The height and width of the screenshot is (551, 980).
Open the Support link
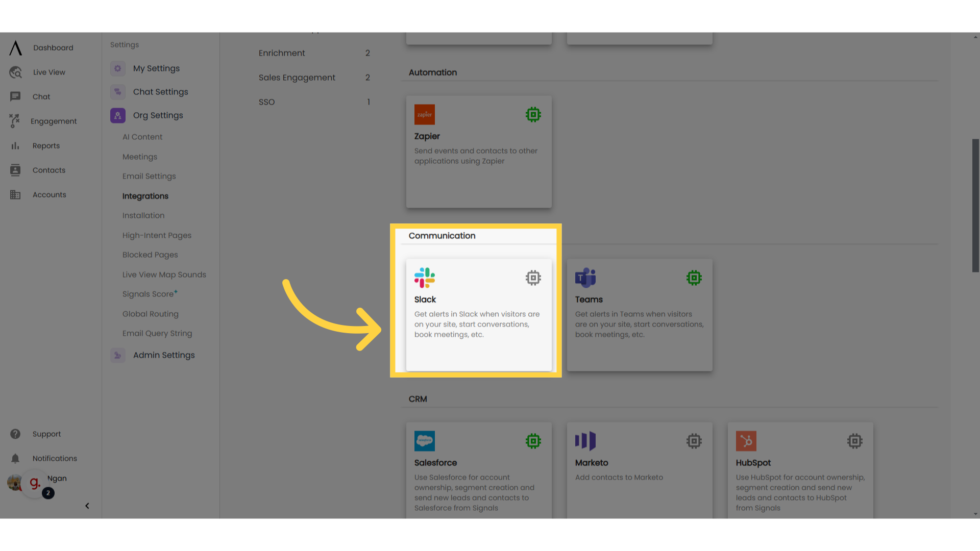coord(46,434)
